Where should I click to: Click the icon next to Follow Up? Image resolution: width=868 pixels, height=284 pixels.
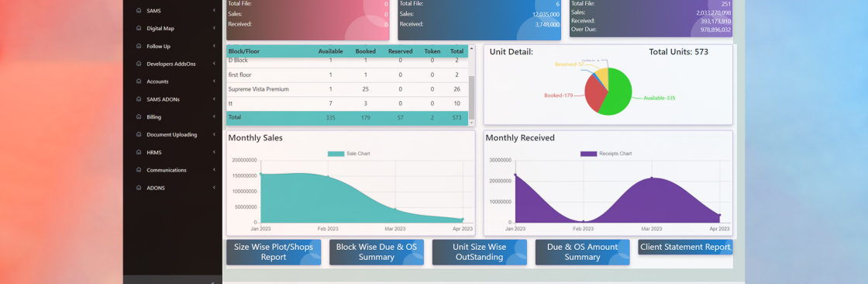[139, 46]
